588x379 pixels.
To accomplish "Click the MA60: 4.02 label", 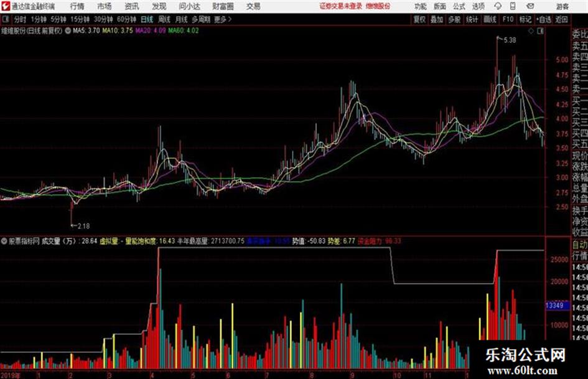I will click(x=184, y=30).
